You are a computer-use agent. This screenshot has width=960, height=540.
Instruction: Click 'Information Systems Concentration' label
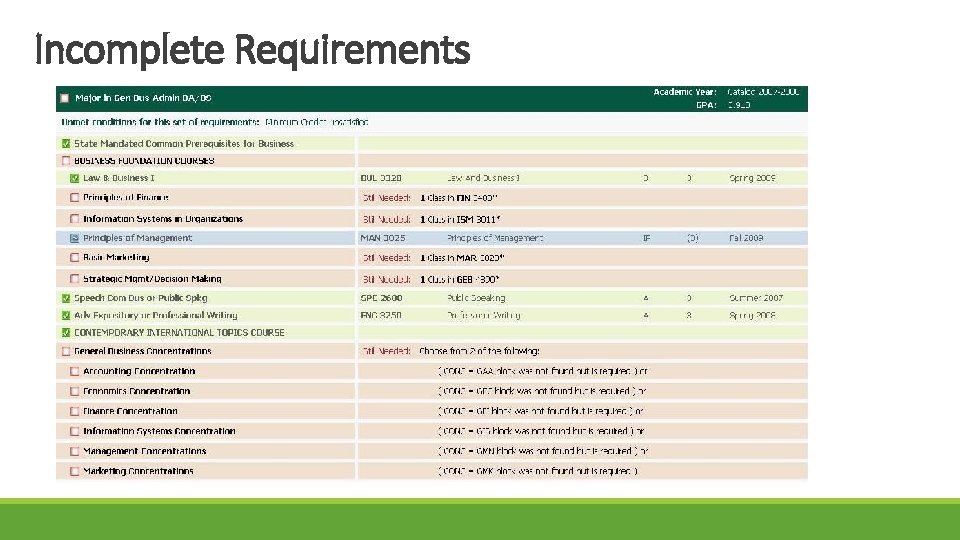159,431
